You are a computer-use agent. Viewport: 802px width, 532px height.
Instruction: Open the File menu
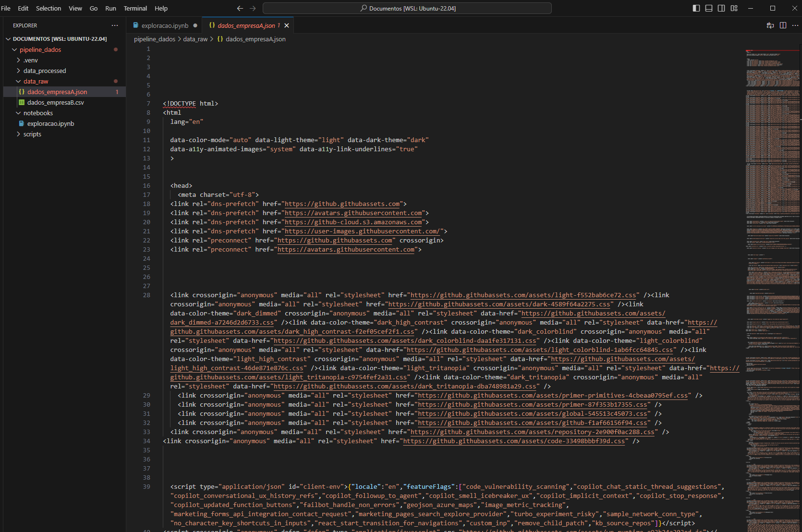6,8
